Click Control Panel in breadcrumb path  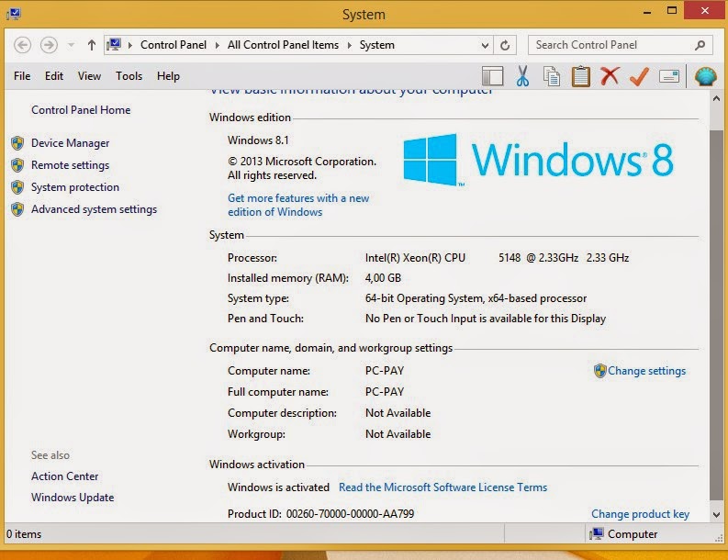coord(174,45)
